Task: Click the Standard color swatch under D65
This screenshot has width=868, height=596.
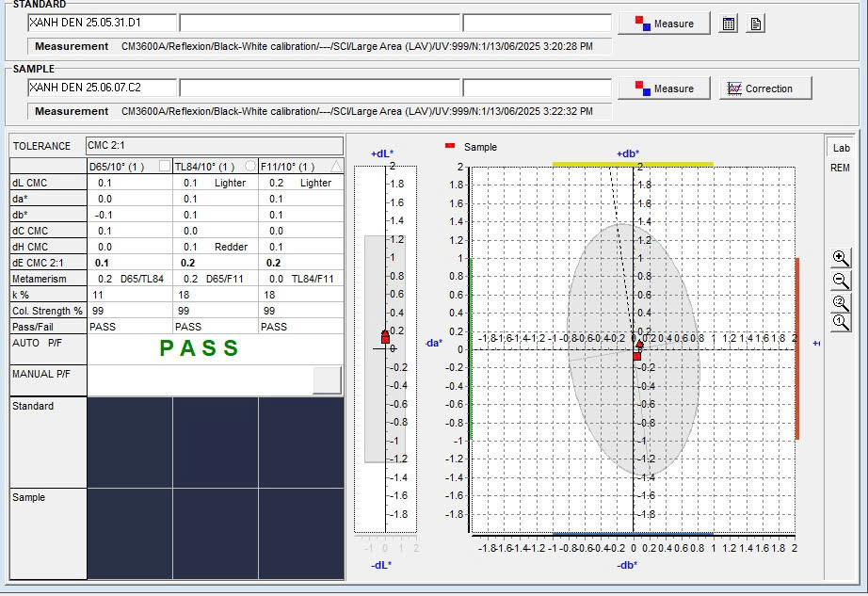Action: tap(130, 442)
